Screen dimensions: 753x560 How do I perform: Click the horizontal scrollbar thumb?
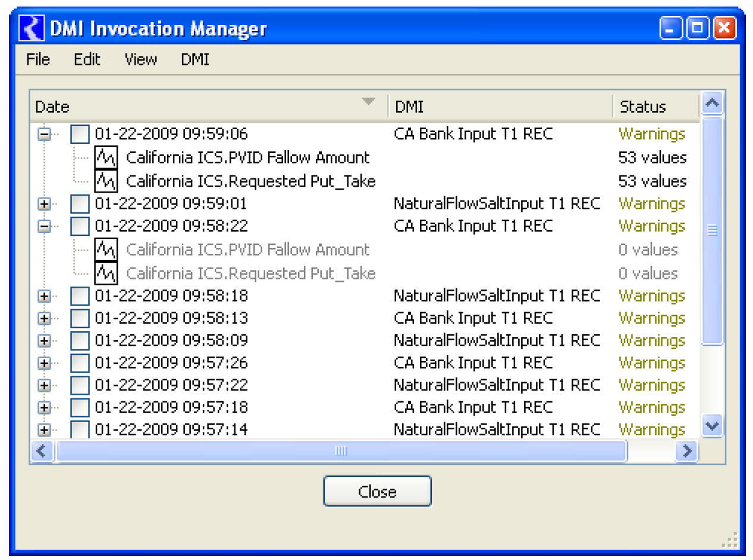341,451
